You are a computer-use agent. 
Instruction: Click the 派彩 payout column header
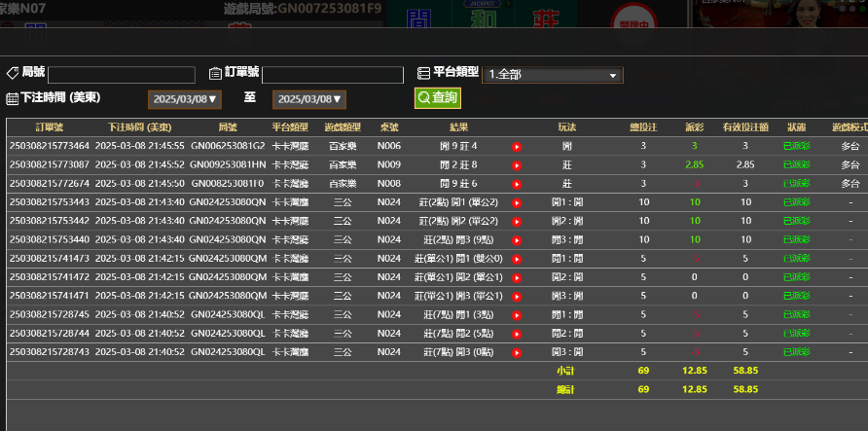click(x=694, y=127)
